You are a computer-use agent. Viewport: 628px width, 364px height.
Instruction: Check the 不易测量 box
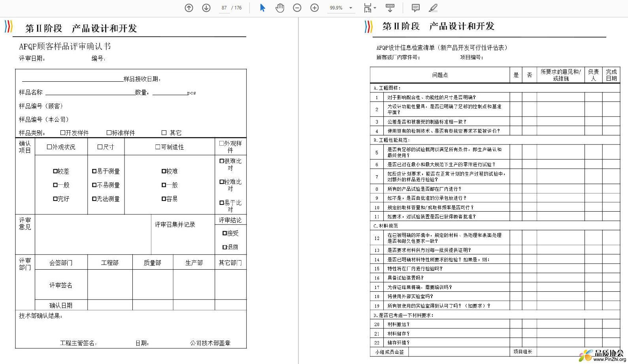point(94,185)
